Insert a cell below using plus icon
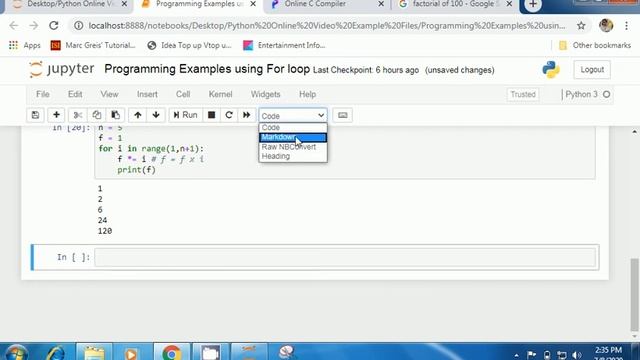 (56, 115)
